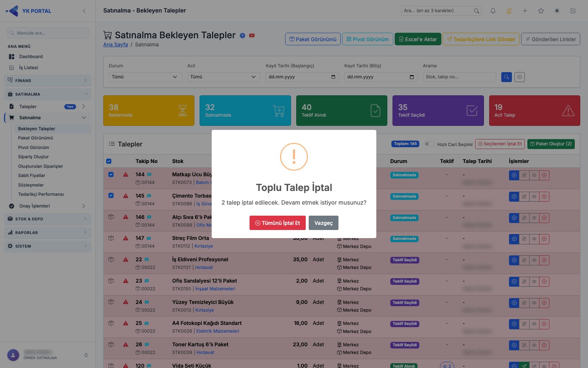Go to Sipariş Oluştur submenu
The image size is (588, 368).
coord(33,157)
